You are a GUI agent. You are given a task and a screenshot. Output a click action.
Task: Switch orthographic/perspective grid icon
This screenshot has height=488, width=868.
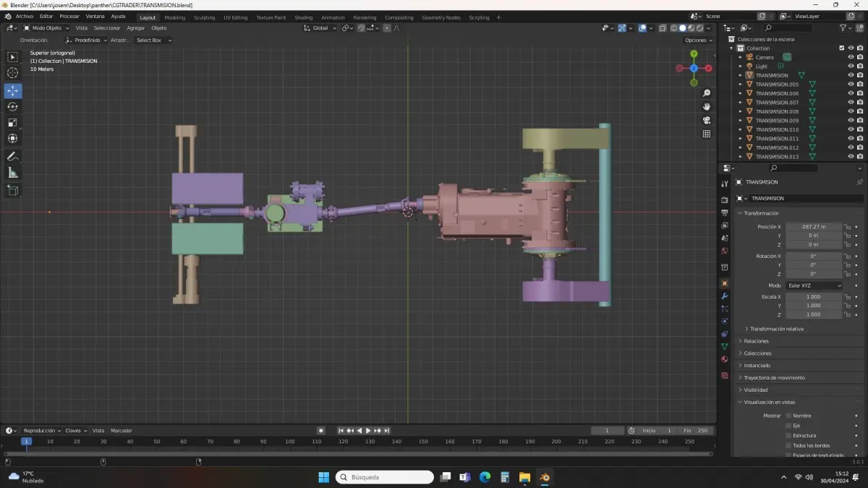point(707,134)
